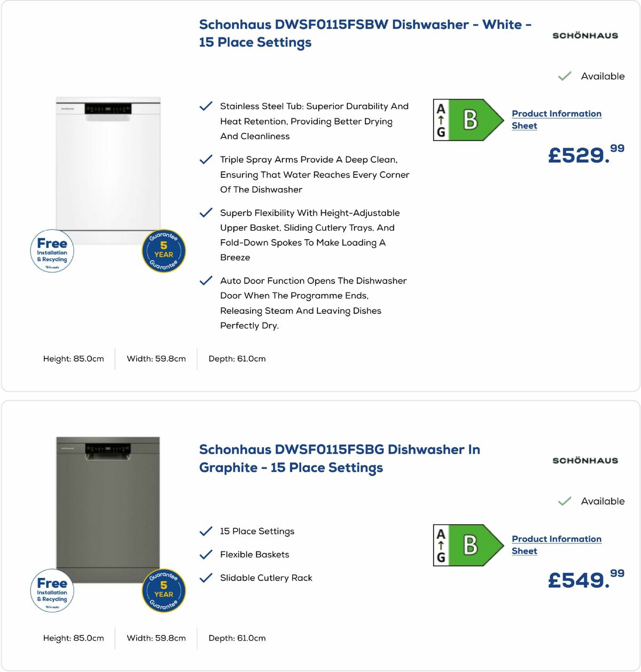This screenshot has width=641, height=672.
Task: Click the blue checkmark beside Stainless Steel Tub
Action: click(x=206, y=107)
